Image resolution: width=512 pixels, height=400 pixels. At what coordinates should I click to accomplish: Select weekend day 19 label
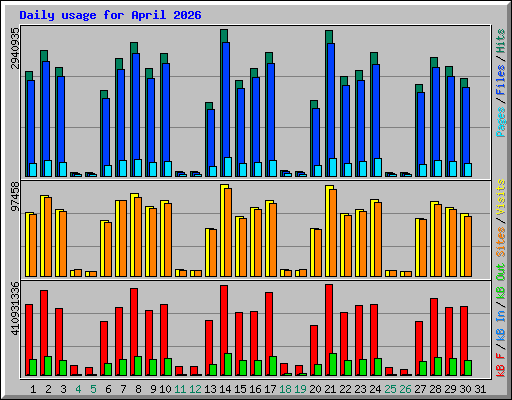[x=300, y=389]
